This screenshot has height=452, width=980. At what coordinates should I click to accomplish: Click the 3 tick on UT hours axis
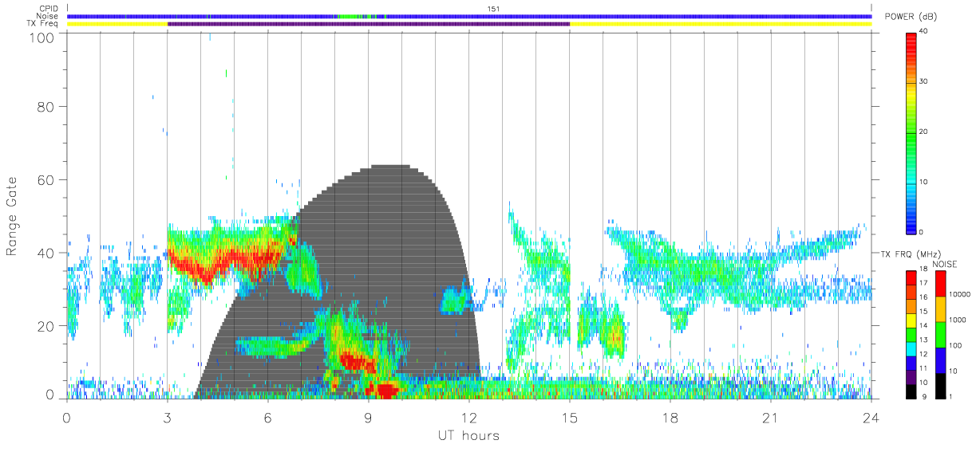[168, 418]
